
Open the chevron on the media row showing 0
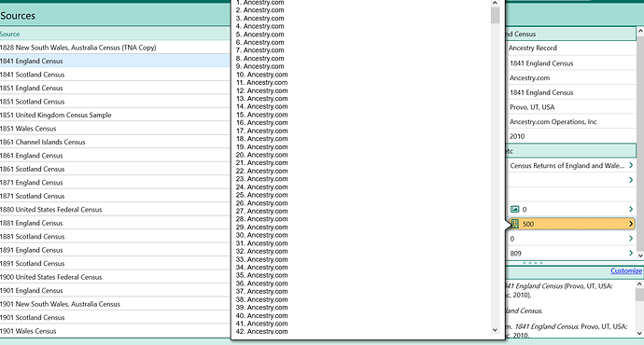point(631,209)
